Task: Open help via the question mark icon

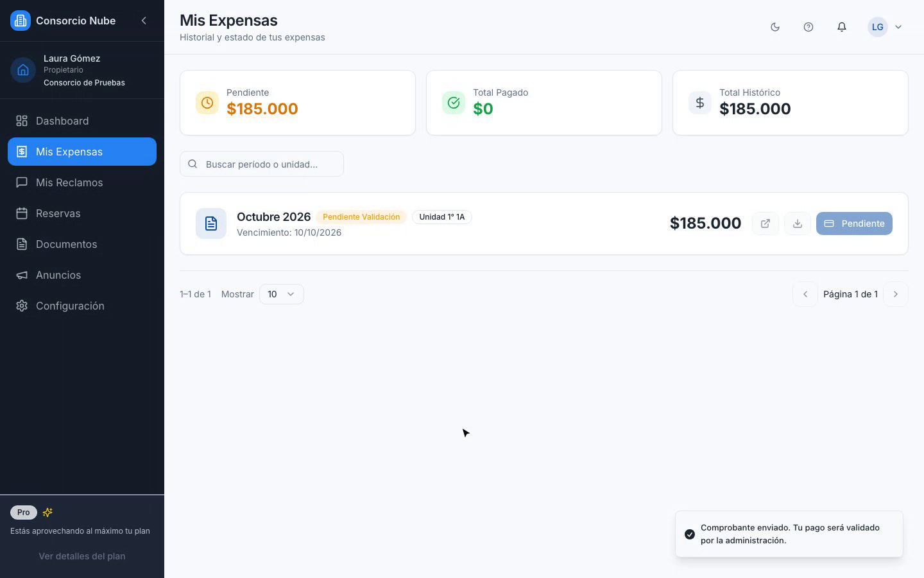Action: pos(809,27)
